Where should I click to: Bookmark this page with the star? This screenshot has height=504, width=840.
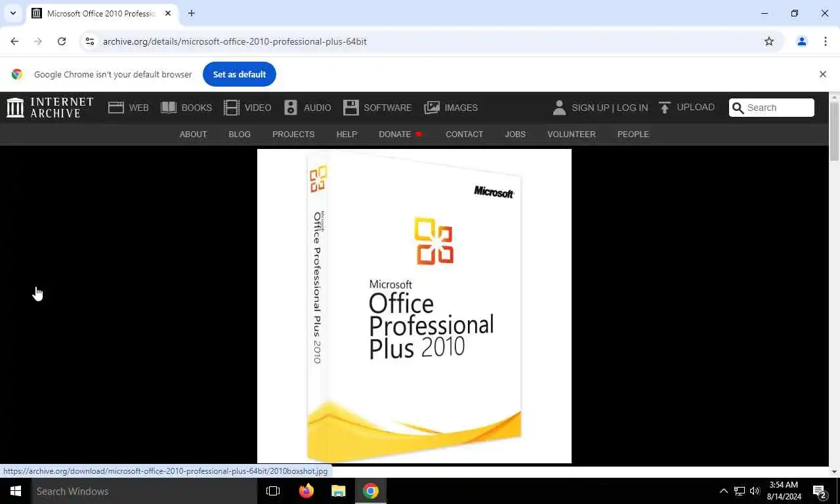click(x=769, y=41)
